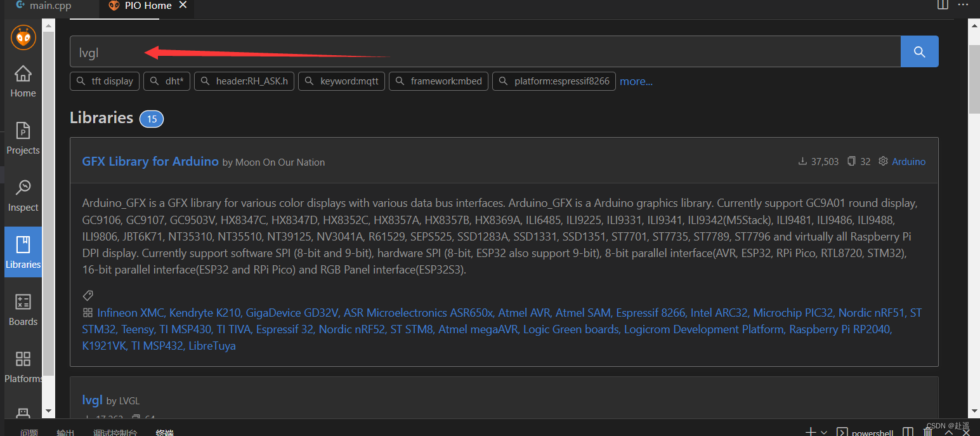
Task: Open Inspect in PIO sidebar
Action: pos(23,195)
